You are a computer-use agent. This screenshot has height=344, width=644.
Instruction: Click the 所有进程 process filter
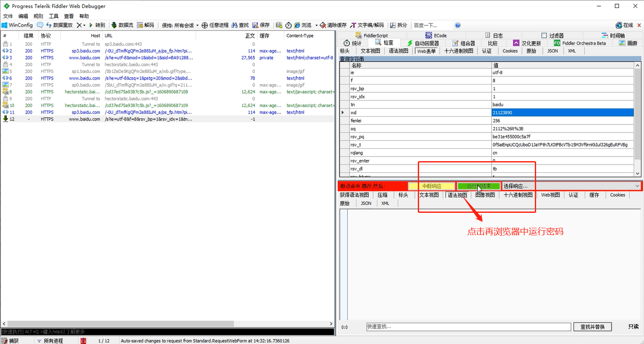[x=50, y=341]
